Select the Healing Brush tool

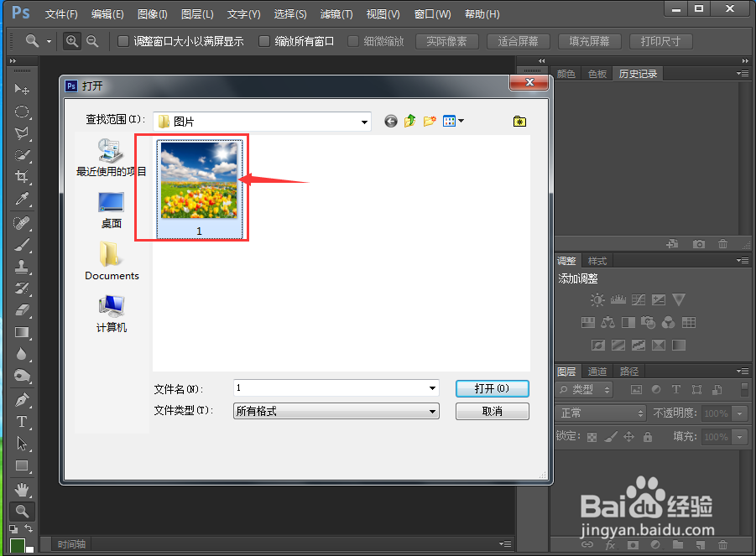click(x=22, y=223)
